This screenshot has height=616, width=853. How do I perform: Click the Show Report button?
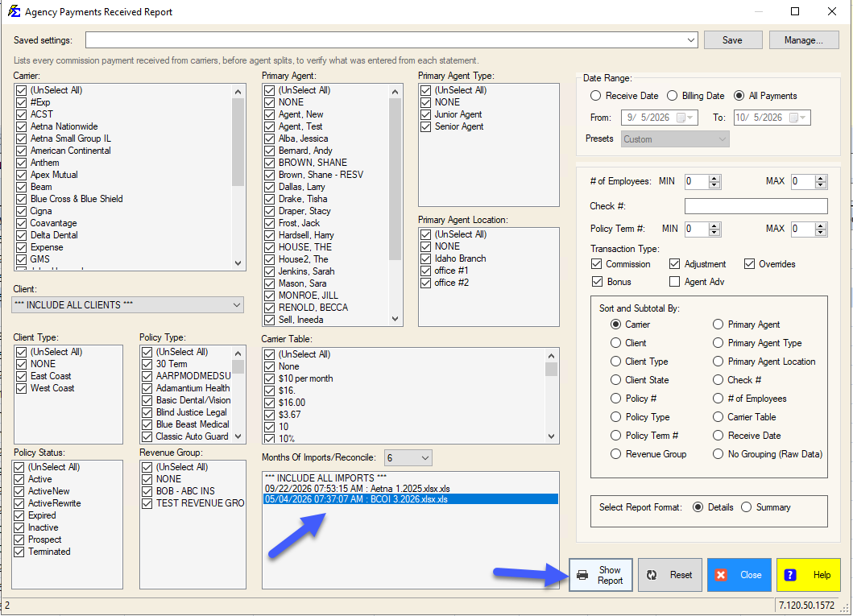pyautogui.click(x=601, y=575)
